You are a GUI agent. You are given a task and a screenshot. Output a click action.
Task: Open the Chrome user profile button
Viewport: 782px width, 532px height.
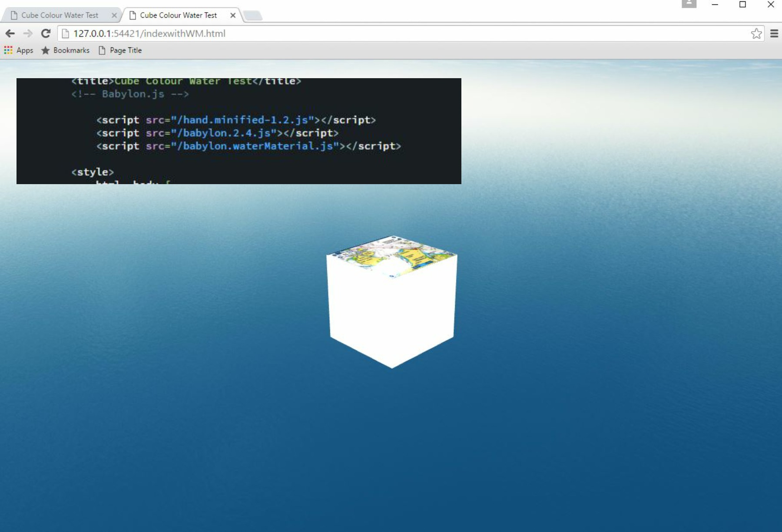point(689,4)
